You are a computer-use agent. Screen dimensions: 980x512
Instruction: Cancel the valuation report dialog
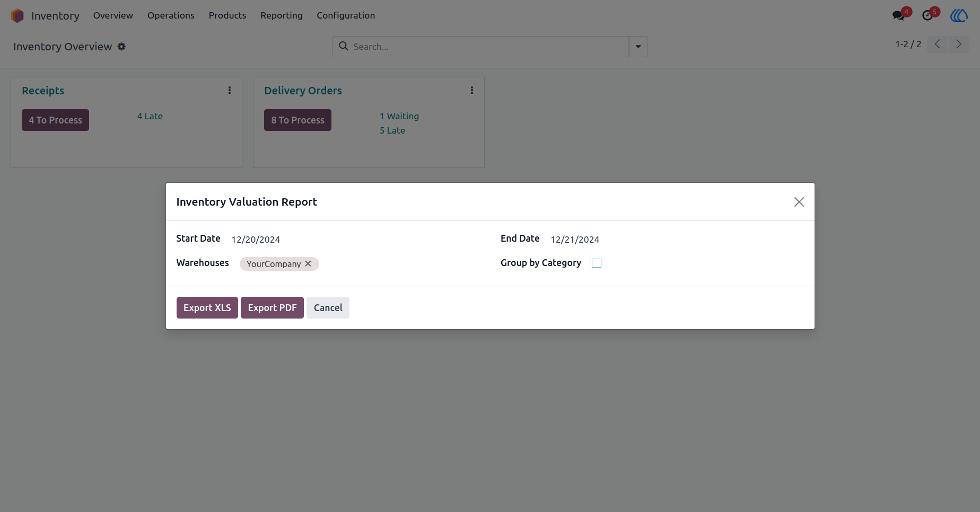click(x=328, y=308)
